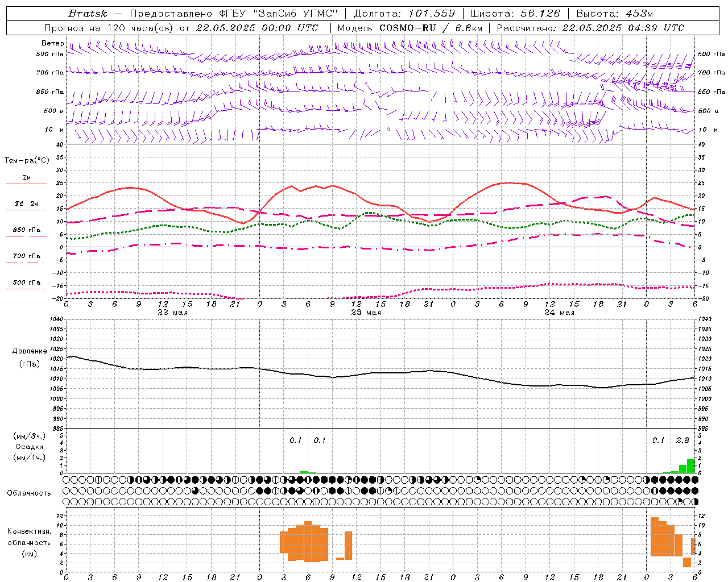Click the left "-20" temperature axis value
728x582 pixels.
(57, 298)
